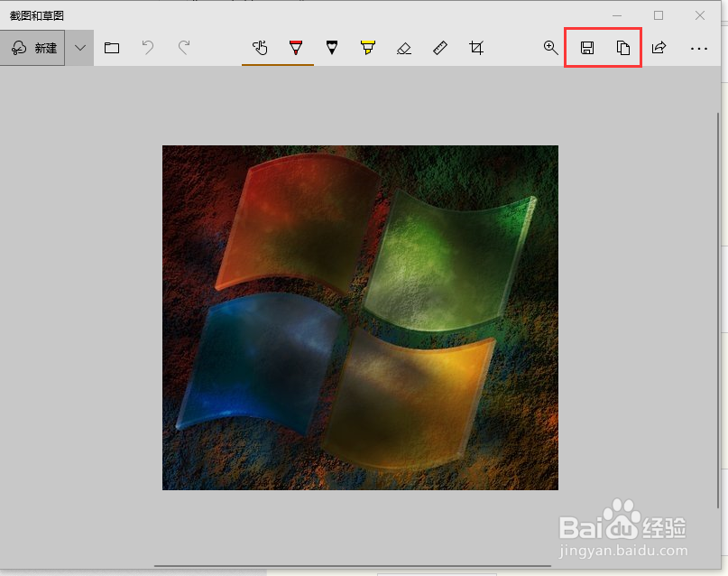728x576 pixels.
Task: Select the eraser tool
Action: pyautogui.click(x=404, y=48)
